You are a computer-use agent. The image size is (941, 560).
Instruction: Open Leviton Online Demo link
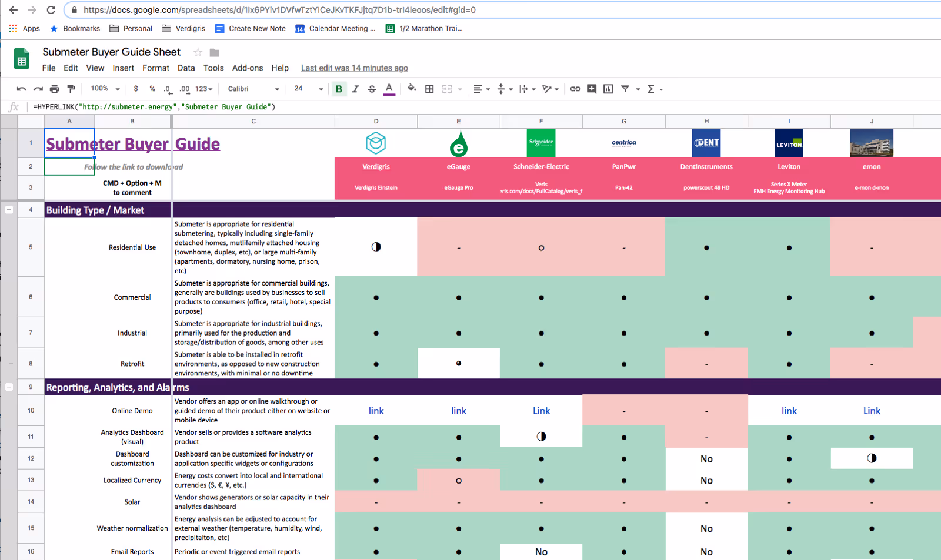coord(789,411)
